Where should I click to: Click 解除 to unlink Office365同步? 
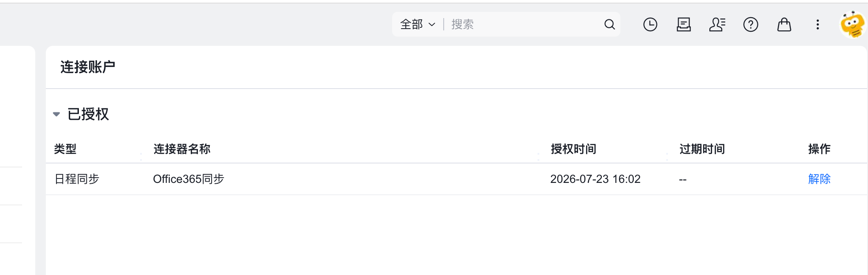click(x=819, y=179)
